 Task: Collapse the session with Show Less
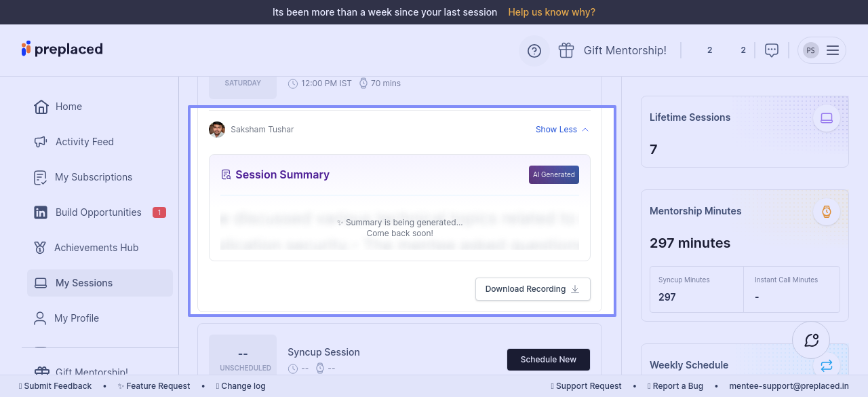pos(561,130)
